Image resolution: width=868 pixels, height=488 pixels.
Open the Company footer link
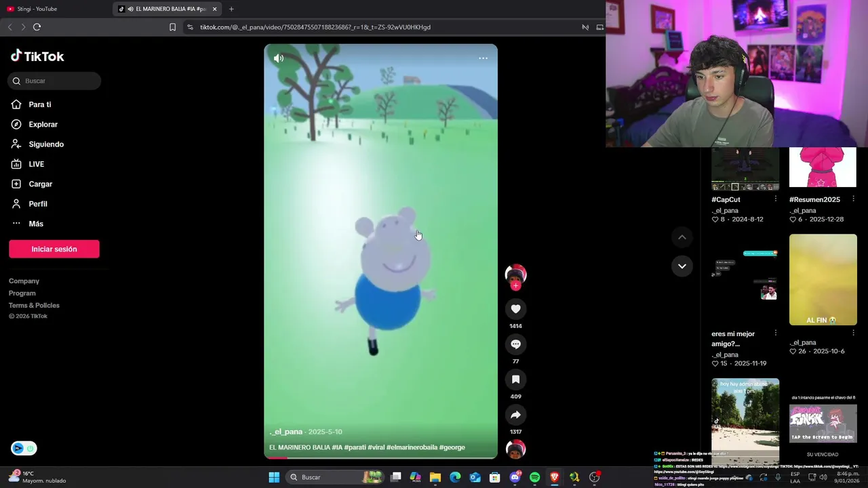(x=24, y=281)
